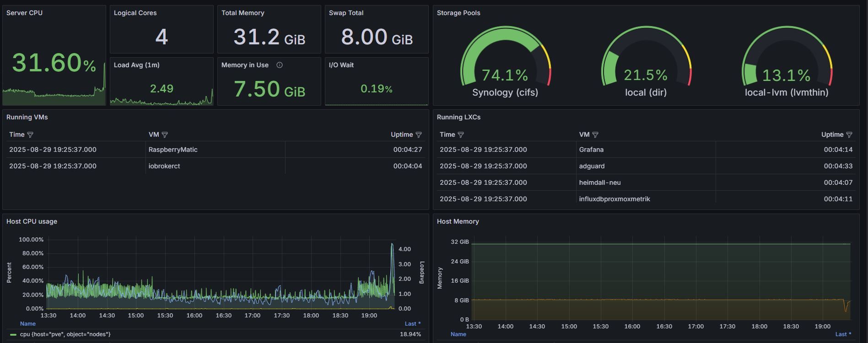Click the Name header in Host Memory legend
868x343 pixels.
[x=458, y=334]
